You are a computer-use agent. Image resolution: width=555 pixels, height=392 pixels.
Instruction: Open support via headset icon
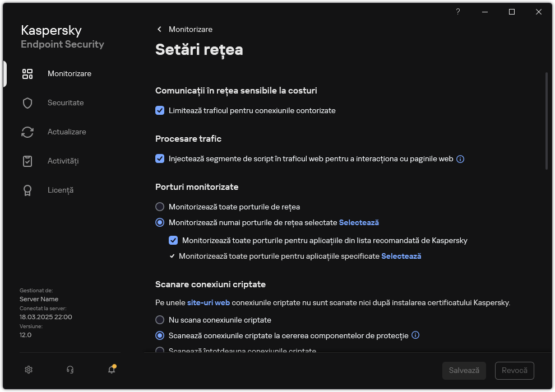coord(70,370)
